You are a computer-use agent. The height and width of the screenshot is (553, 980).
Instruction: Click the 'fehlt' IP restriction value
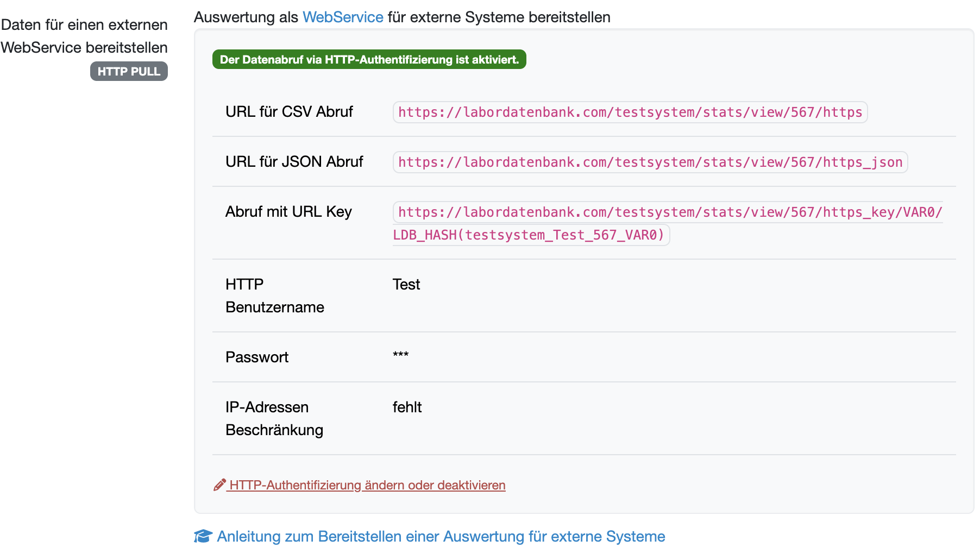point(407,407)
